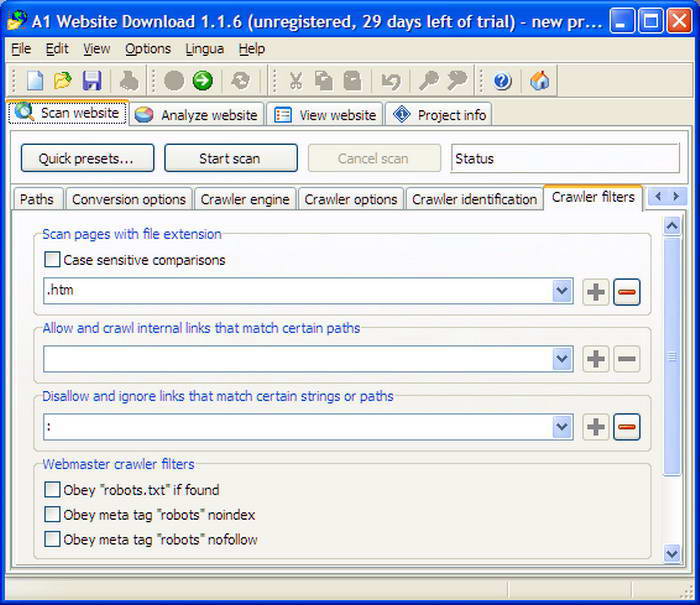Click the paste clipboard icon
This screenshot has width=700, height=605.
(x=352, y=81)
